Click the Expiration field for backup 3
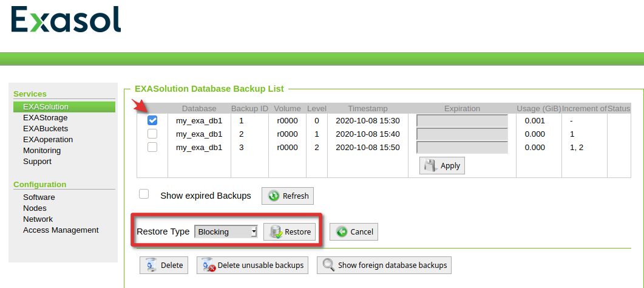 [462, 147]
